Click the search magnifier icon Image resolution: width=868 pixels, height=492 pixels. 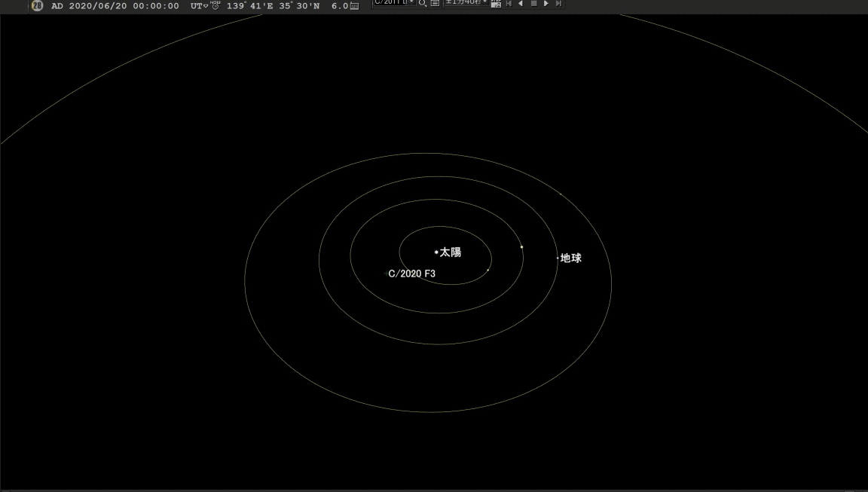pos(423,4)
